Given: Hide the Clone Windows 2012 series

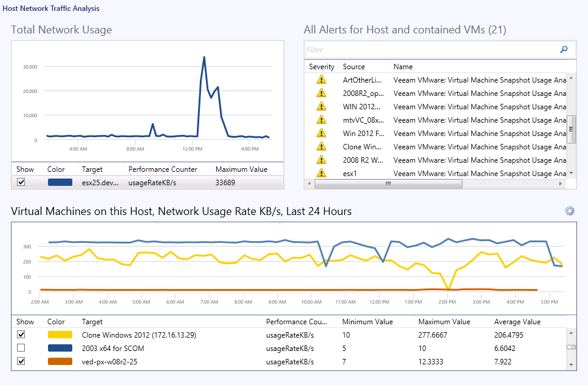Looking at the screenshot, I should pos(21,335).
